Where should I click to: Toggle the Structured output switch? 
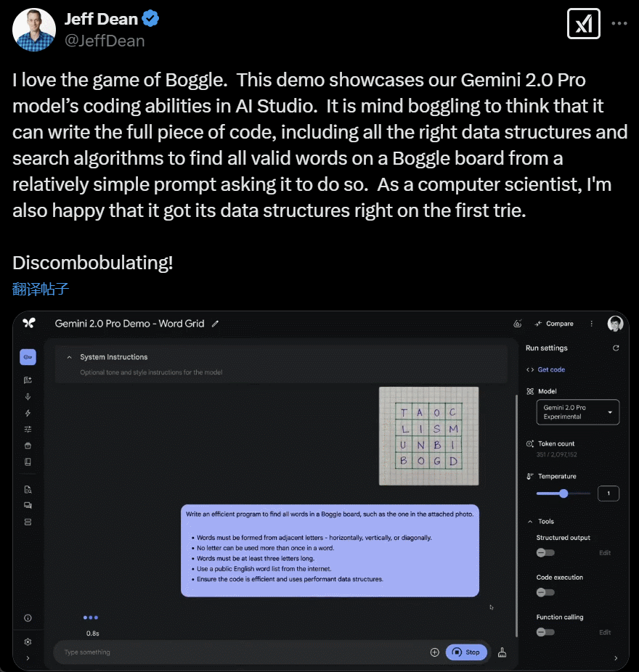coord(545,553)
